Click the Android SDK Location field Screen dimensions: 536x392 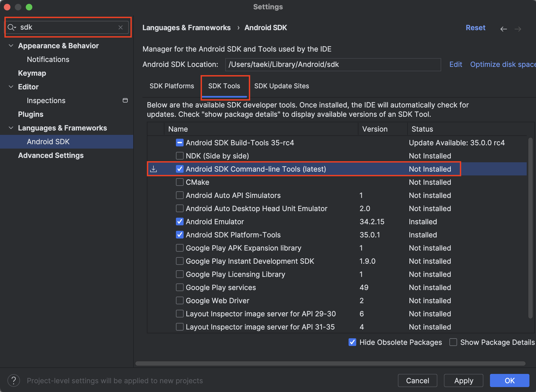click(333, 64)
